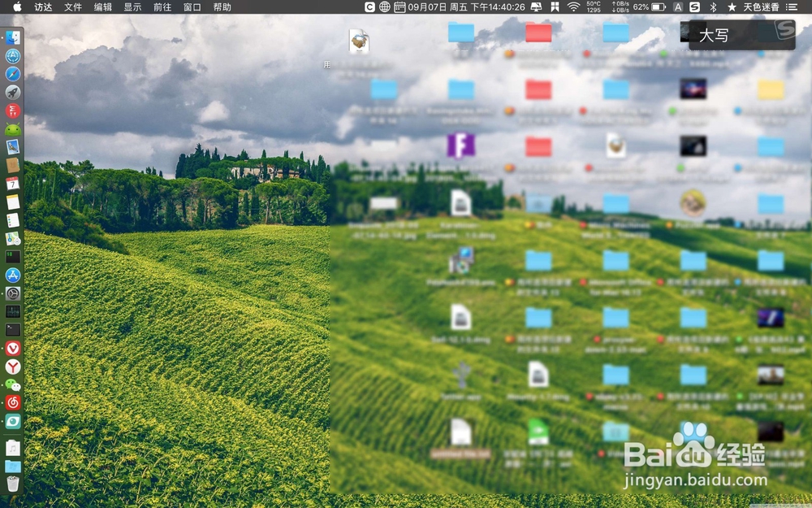Viewport: 812px width, 508px height.
Task: Open the blue compass app below Finder
Action: pos(13,55)
